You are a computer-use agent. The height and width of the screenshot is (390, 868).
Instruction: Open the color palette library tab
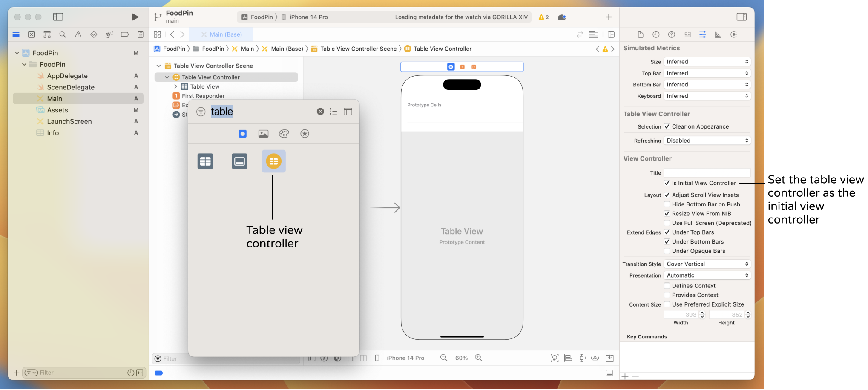pos(284,134)
